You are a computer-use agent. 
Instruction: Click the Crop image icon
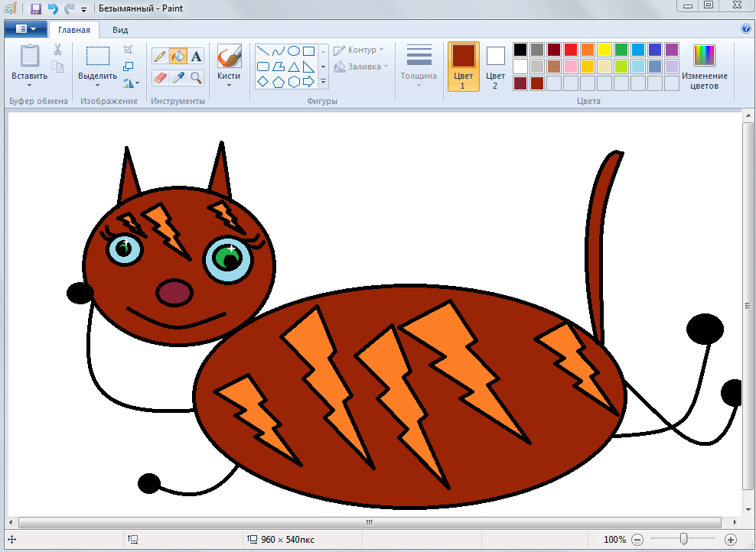pyautogui.click(x=129, y=50)
